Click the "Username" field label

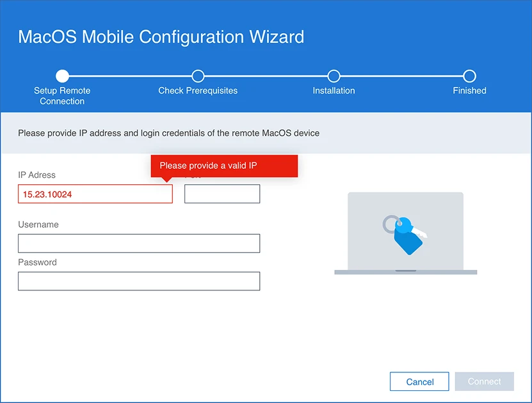pyautogui.click(x=38, y=225)
